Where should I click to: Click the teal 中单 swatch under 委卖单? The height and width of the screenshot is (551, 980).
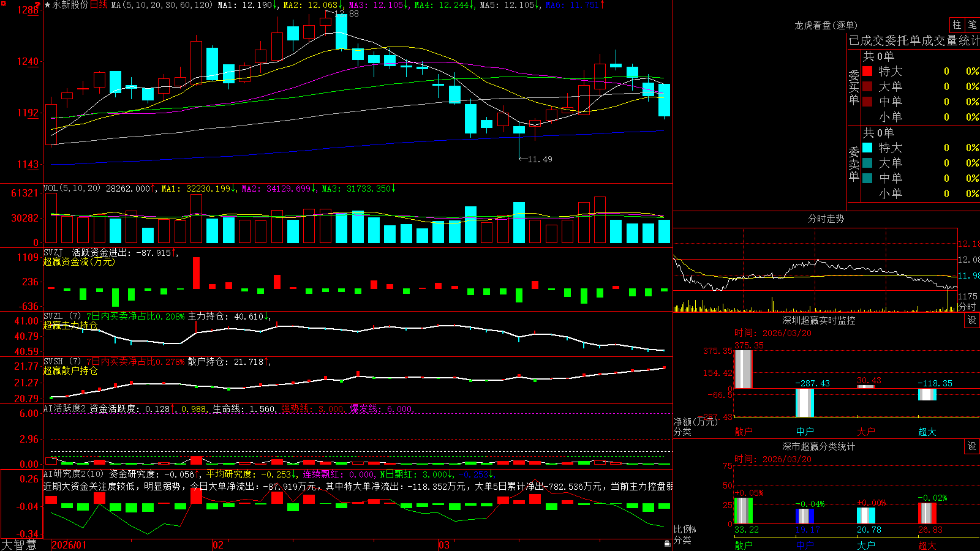tap(867, 178)
